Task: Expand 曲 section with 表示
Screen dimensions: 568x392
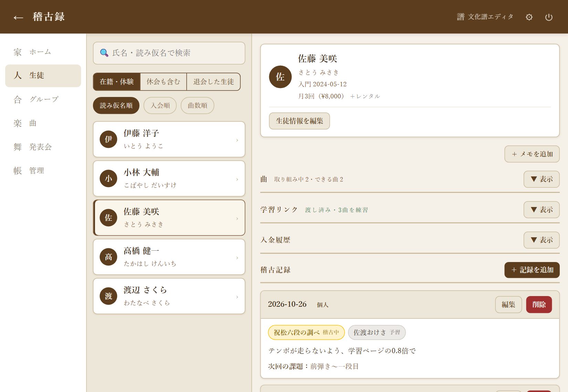Action: click(x=541, y=179)
